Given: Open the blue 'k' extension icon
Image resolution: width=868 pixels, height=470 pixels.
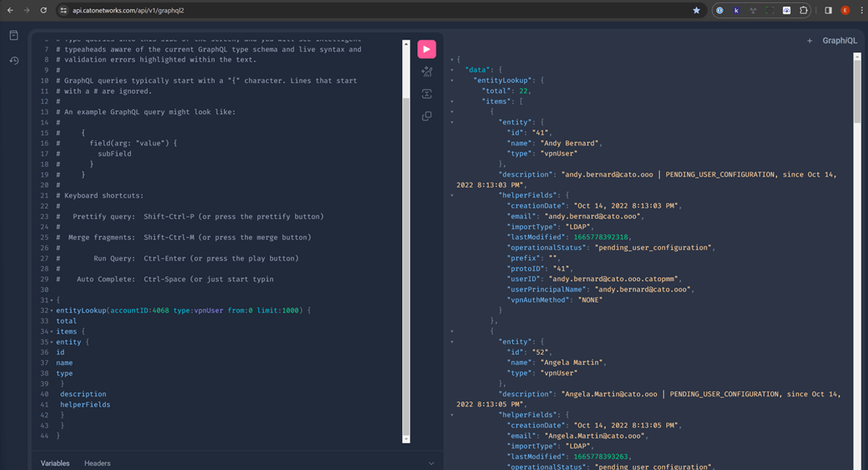Looking at the screenshot, I should (x=736, y=11).
